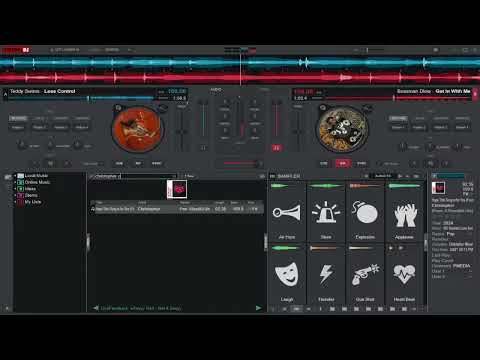
Task: Click the right deck CUE button
Action: pos(324,163)
